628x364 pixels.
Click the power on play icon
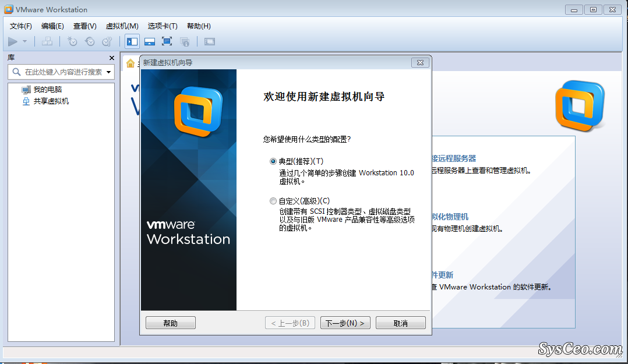point(13,42)
